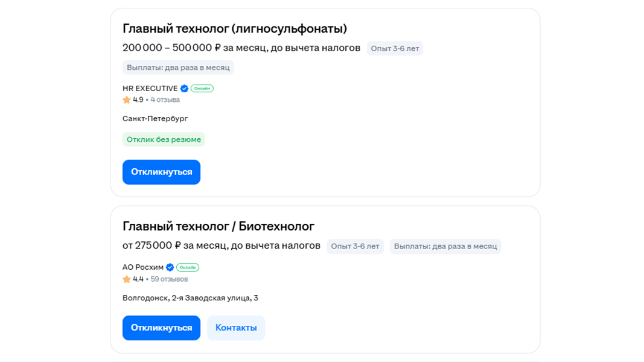This screenshot has height=362, width=644.
Task: Open the Главный технолог / Биотехнолог vacancy
Action: pyautogui.click(x=218, y=226)
